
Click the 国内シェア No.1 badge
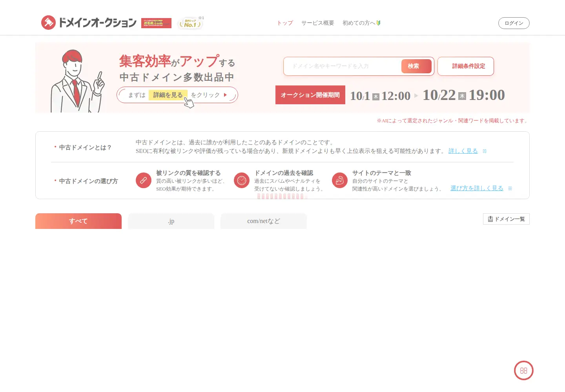tap(190, 23)
